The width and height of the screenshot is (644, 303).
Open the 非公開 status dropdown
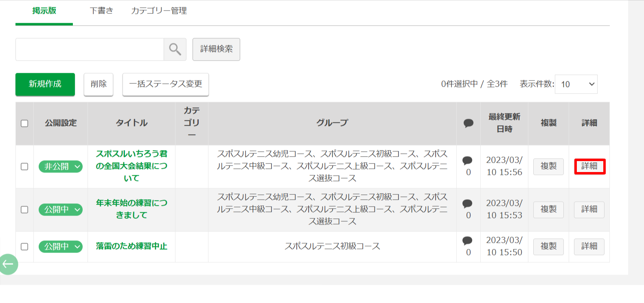pos(61,166)
